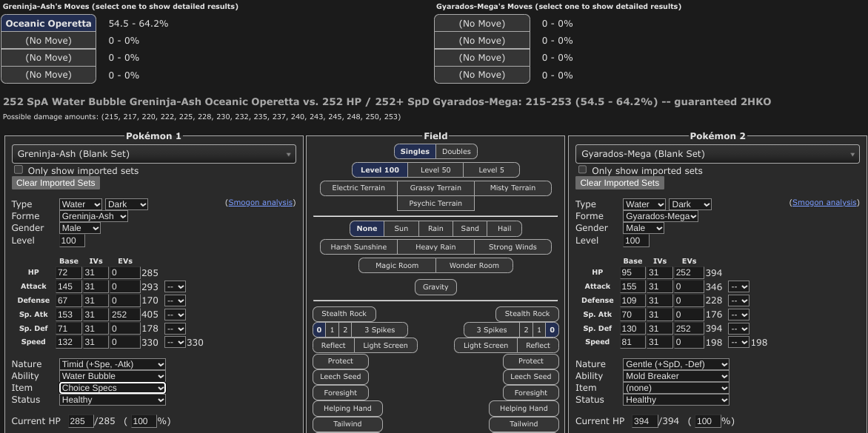Image resolution: width=868 pixels, height=433 pixels.
Task: Click the Level field of Pokémon 1
Action: (72, 241)
